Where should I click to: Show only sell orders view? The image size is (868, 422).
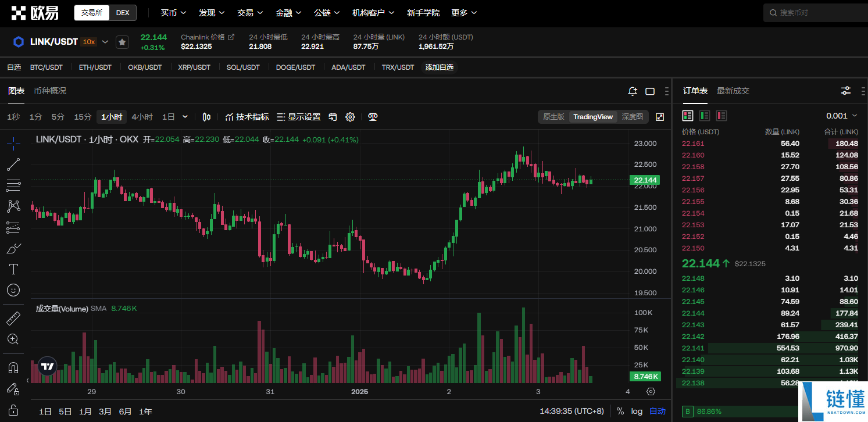pyautogui.click(x=721, y=116)
